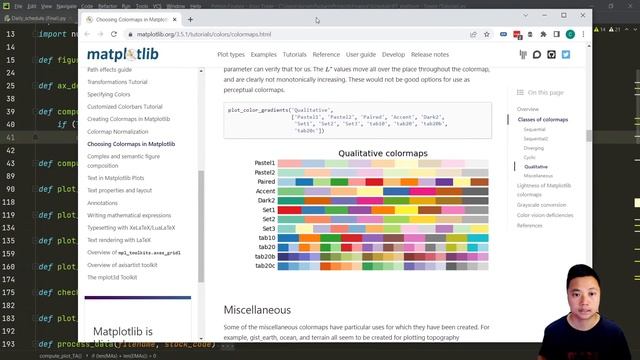Open the User guide nav item
Viewport: 640px width, 360px height.
[361, 54]
